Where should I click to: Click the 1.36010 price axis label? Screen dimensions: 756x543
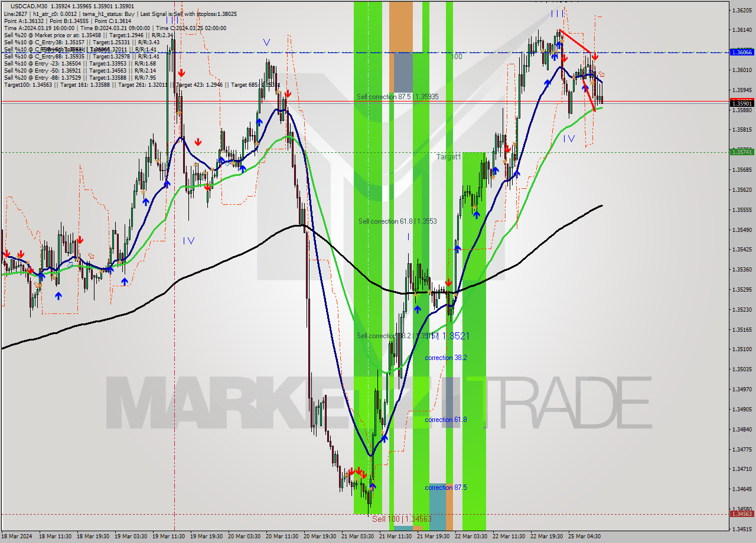pyautogui.click(x=742, y=70)
